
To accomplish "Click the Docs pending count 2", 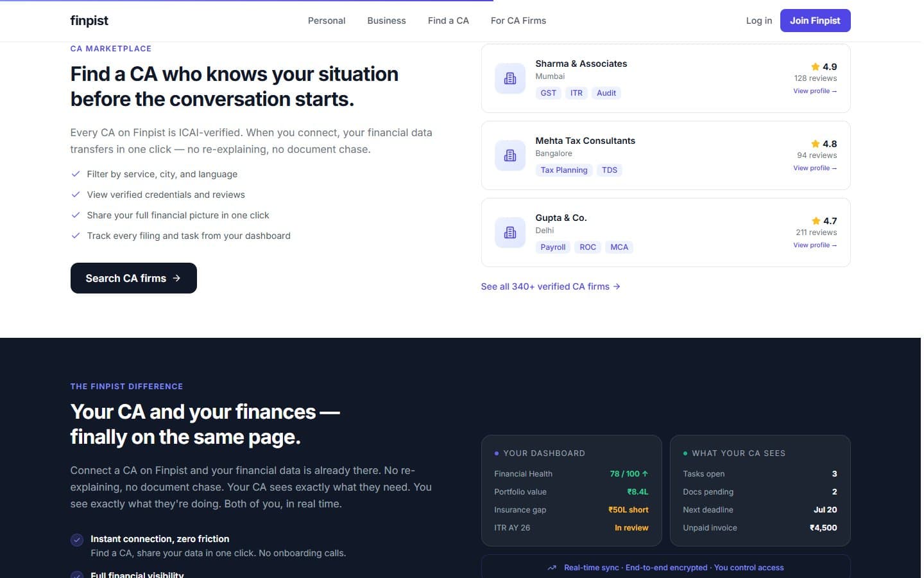I will tap(834, 492).
